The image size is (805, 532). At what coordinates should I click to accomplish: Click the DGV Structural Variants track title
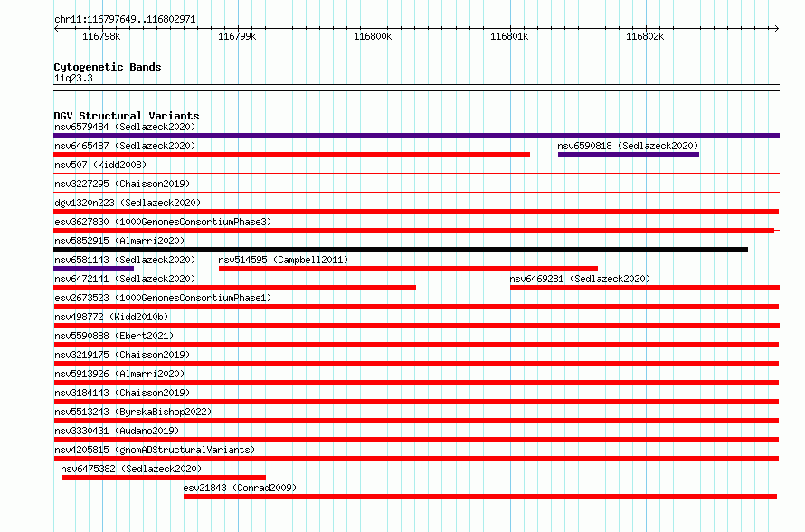[x=127, y=116]
